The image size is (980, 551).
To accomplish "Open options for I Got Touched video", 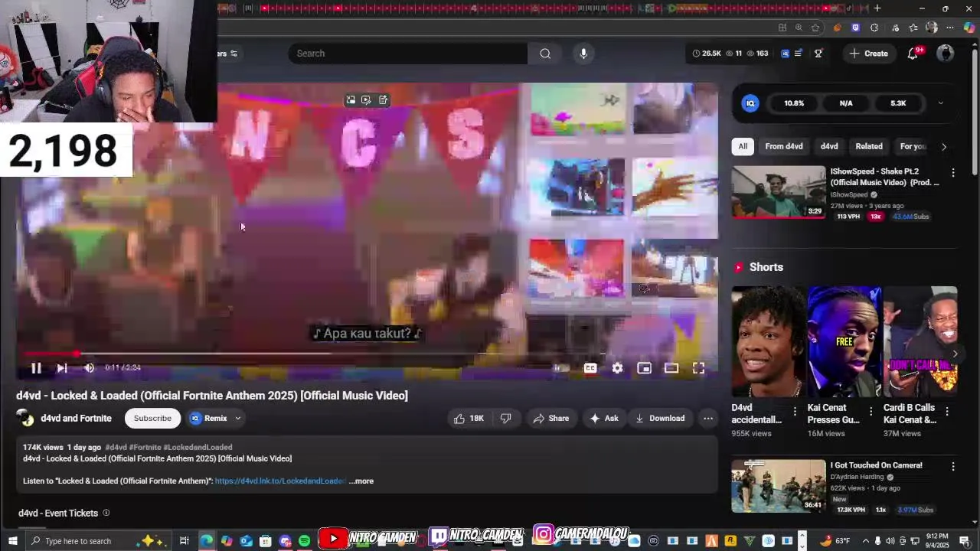I will point(953,466).
